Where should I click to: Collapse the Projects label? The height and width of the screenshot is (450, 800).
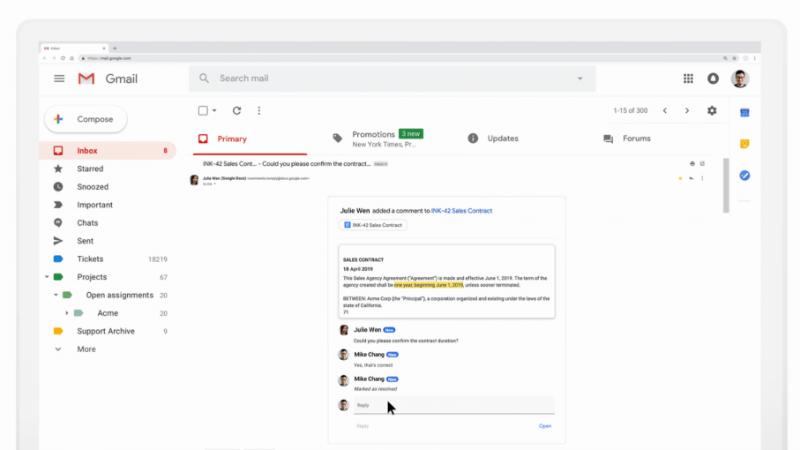click(47, 277)
